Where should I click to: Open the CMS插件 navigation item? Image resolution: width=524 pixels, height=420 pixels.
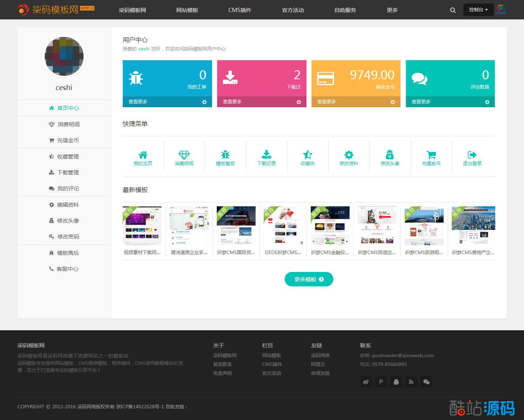pos(240,10)
